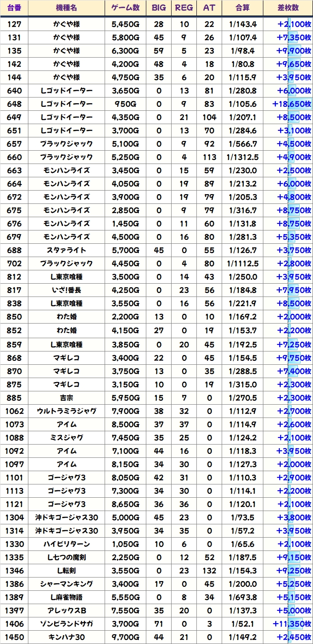Select the +7,950枚 difference value
Viewport: 313px width, 644px height.
[294, 290]
